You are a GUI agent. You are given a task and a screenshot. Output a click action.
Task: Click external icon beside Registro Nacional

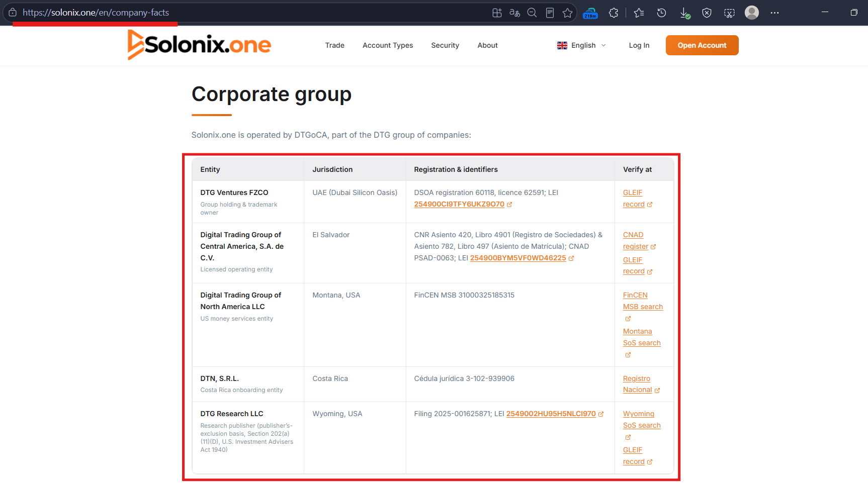point(657,391)
